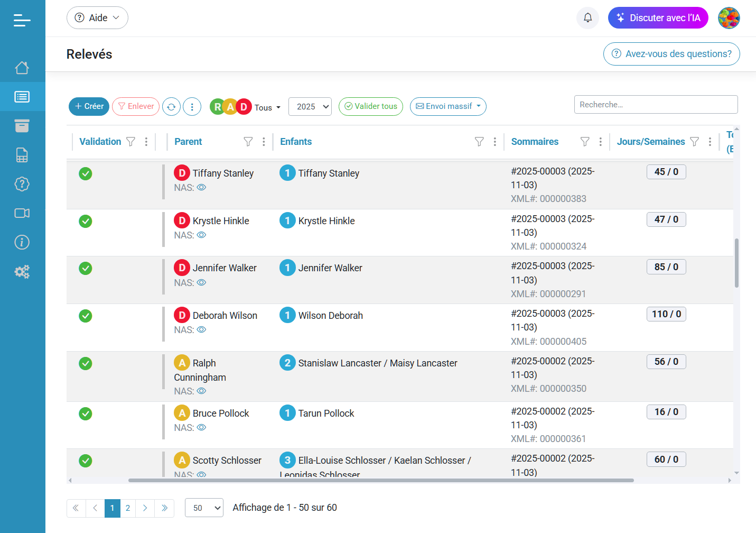Screen dimensions: 756x533
Task: Reveal NAS for Tiffany Stanley
Action: click(201, 188)
